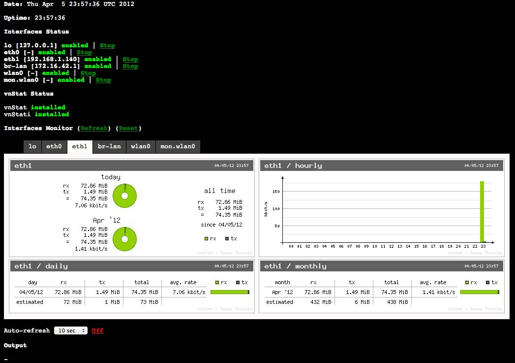The image size is (515, 363).
Task: Click the 'all time' label in summary
Action: coord(220,191)
